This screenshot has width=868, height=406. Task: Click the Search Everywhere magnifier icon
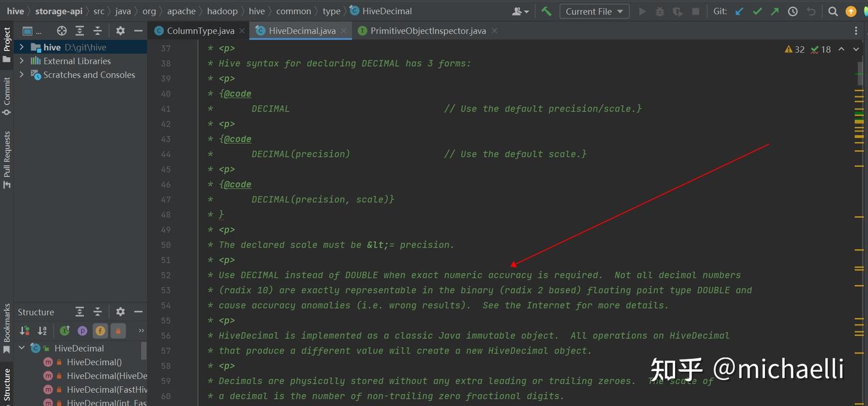tap(833, 11)
